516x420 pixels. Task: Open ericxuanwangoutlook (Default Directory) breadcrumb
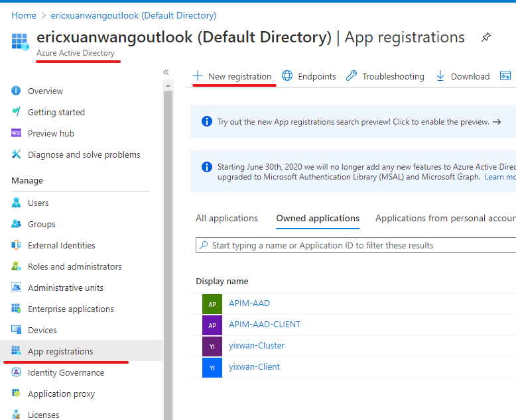pos(133,15)
